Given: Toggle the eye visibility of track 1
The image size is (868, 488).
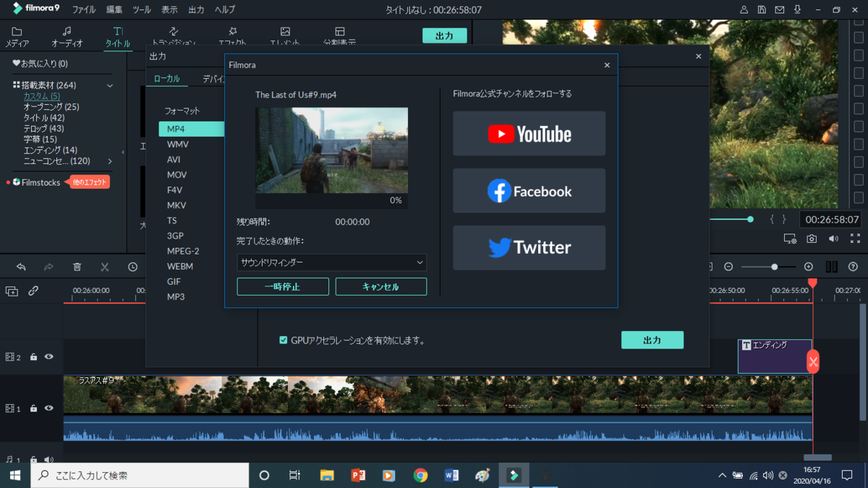Looking at the screenshot, I should click(x=49, y=408).
